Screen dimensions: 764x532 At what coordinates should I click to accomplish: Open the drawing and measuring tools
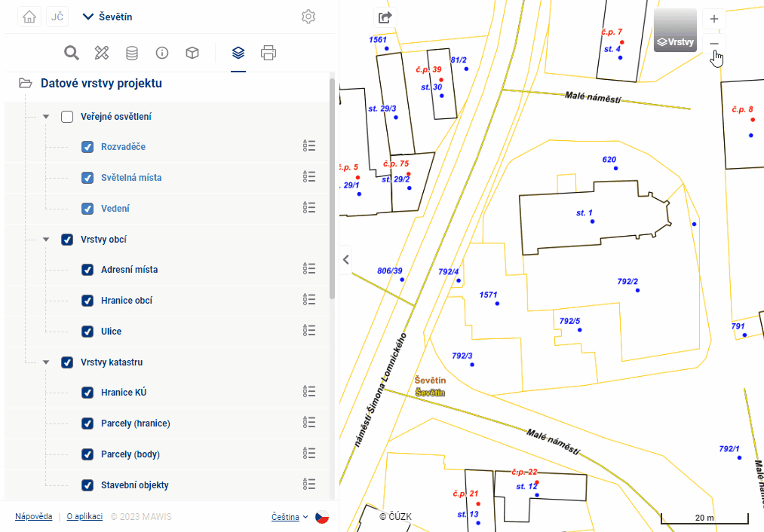pos(102,53)
